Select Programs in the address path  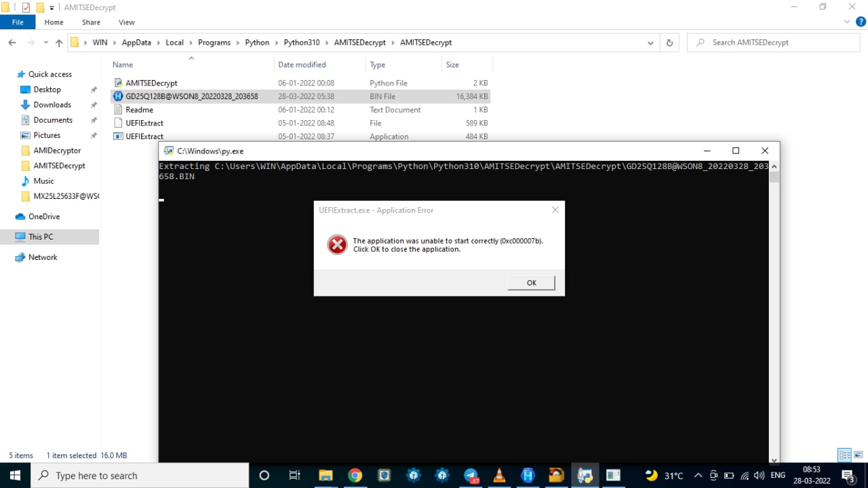(214, 42)
